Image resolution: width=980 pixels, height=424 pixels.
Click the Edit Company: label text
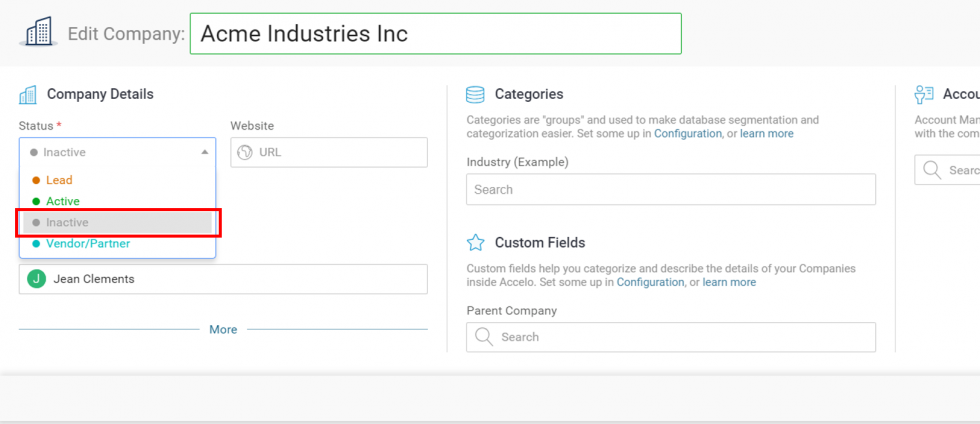point(126,34)
